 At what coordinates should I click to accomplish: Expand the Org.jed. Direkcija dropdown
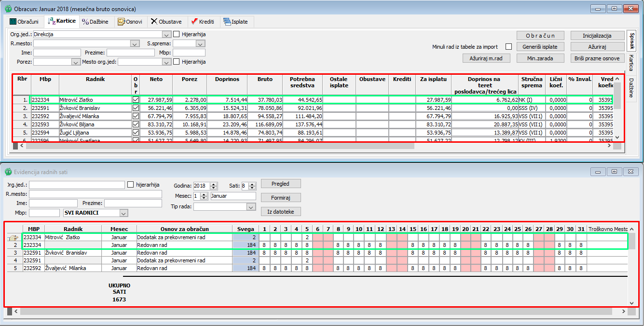(166, 35)
